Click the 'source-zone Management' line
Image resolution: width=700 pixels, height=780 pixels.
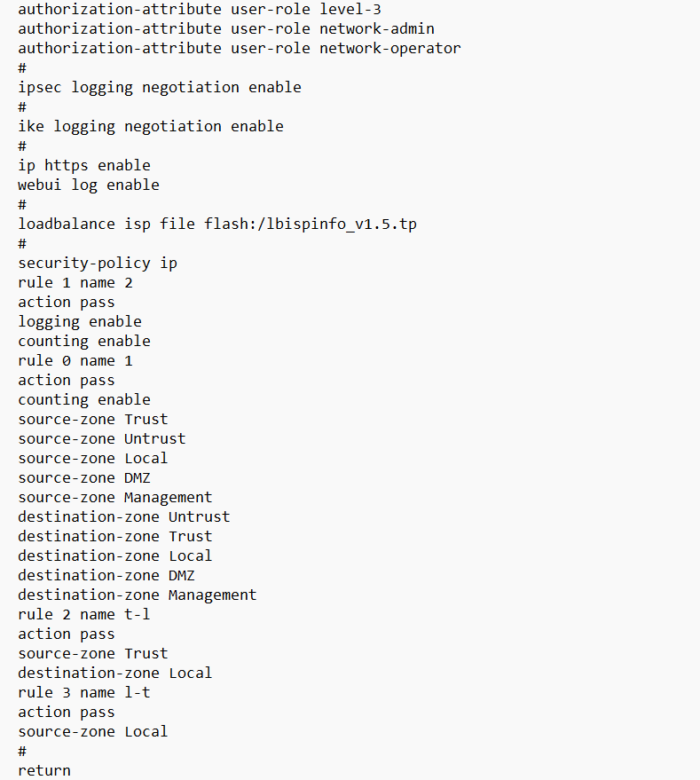115,498
